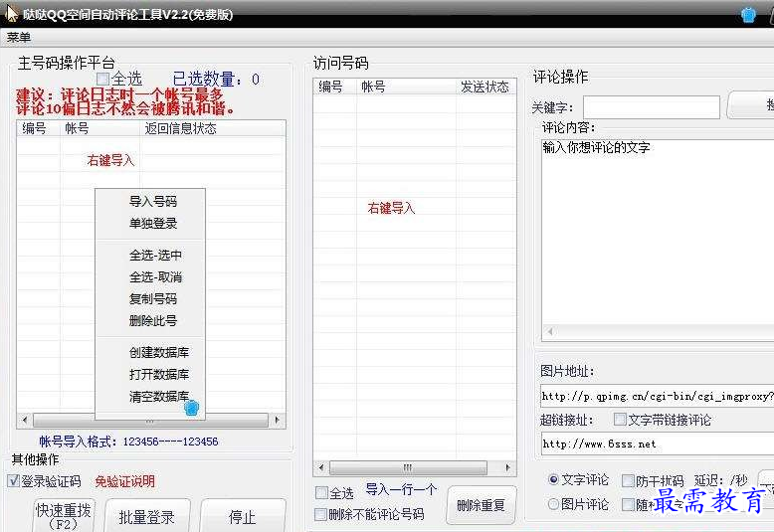This screenshot has width=774, height=532.
Task: Choose 创建数据库 from context menu
Action: coord(159,352)
